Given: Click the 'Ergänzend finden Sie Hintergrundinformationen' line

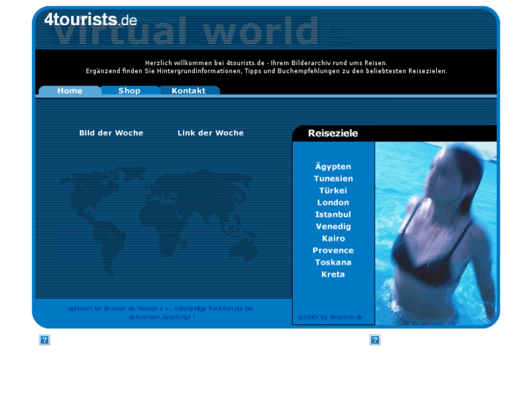Looking at the screenshot, I should (266, 71).
